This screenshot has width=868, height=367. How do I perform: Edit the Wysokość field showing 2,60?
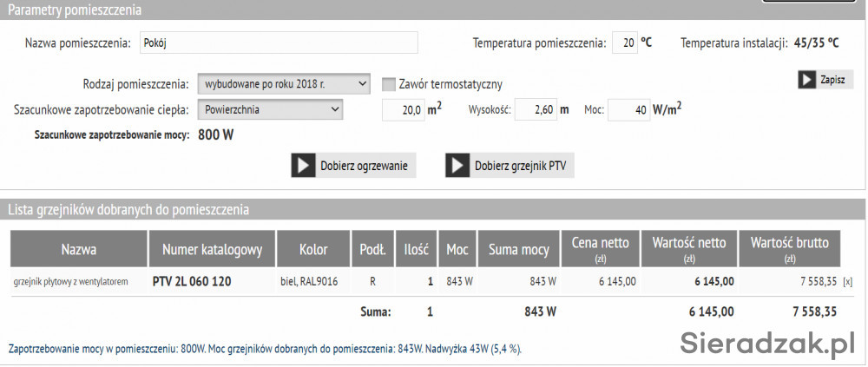(x=535, y=110)
